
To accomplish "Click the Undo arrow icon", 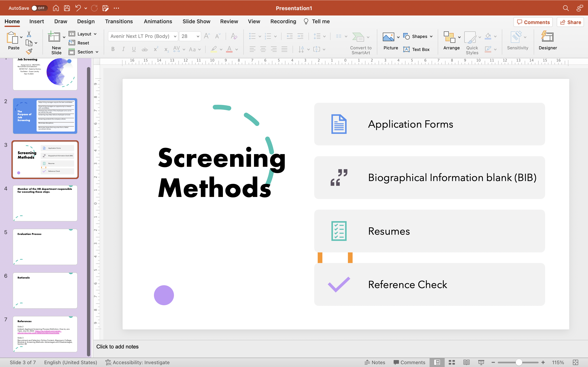I will pyautogui.click(x=78, y=8).
